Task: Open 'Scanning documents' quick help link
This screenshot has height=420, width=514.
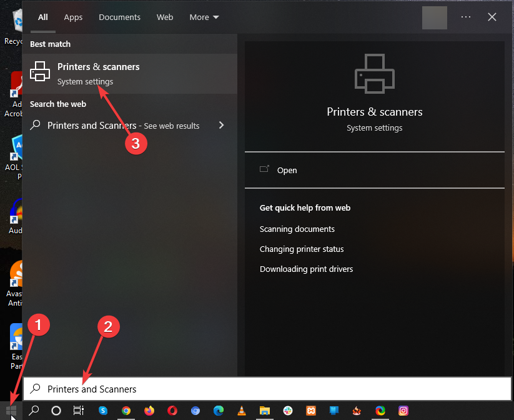Action: (x=297, y=229)
